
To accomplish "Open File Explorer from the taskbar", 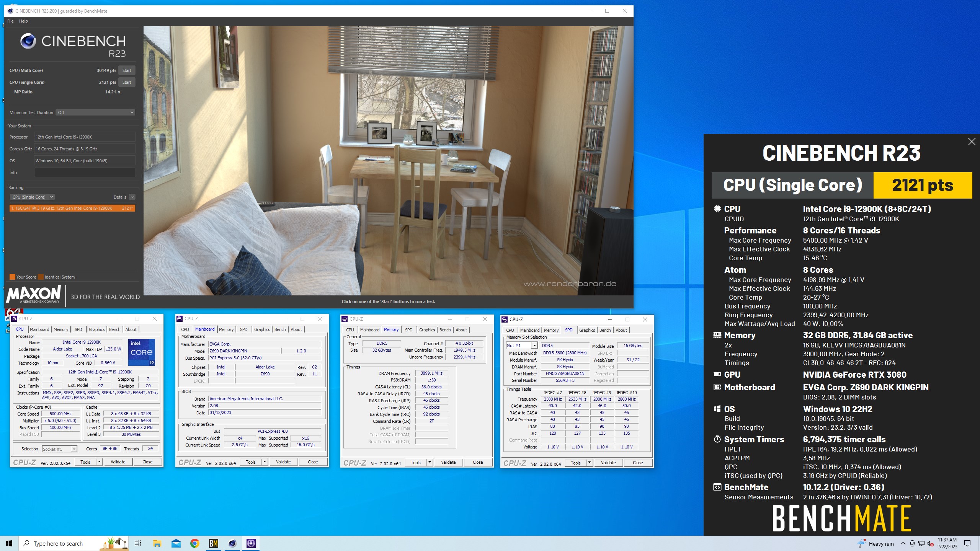I will [x=157, y=543].
